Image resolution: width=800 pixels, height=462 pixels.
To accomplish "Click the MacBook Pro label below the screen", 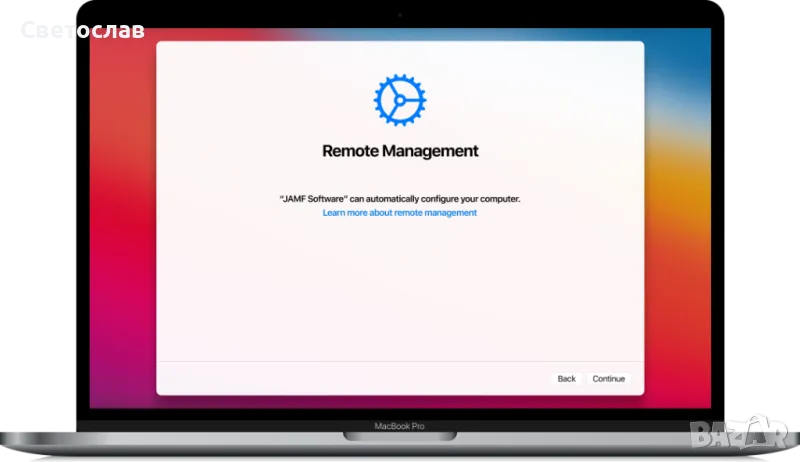I will [399, 426].
